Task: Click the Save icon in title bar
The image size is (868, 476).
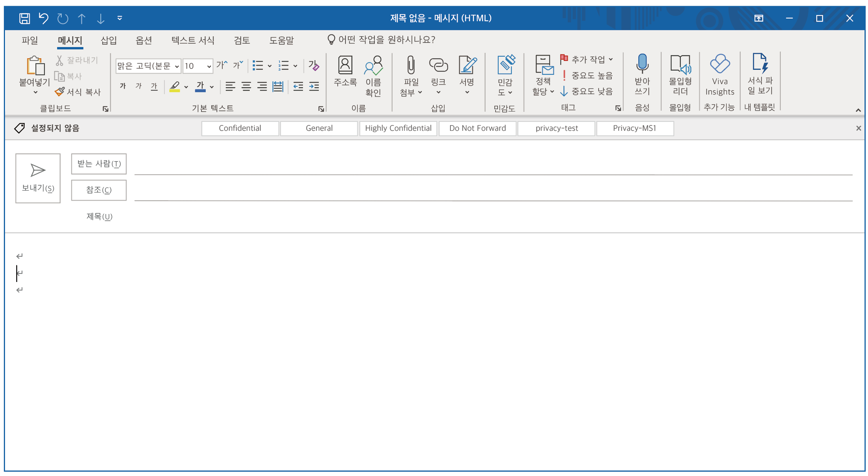Action: pyautogui.click(x=25, y=18)
